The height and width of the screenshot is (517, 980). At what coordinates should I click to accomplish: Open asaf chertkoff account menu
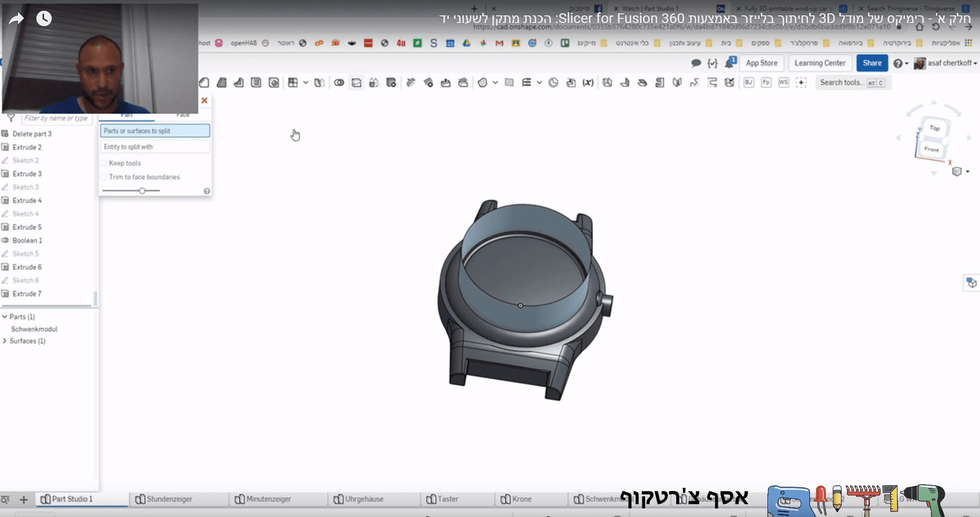pos(946,63)
